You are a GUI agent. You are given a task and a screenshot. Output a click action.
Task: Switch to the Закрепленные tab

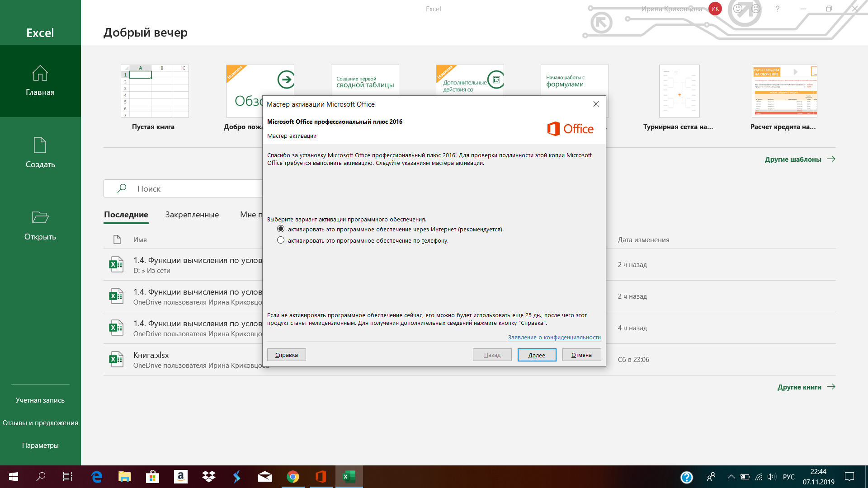[x=192, y=215]
